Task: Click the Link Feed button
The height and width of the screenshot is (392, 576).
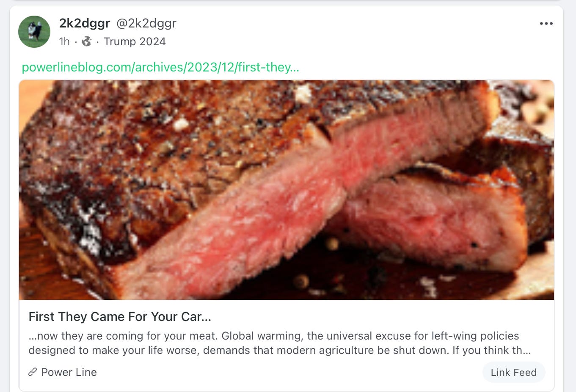Action: pos(513,372)
